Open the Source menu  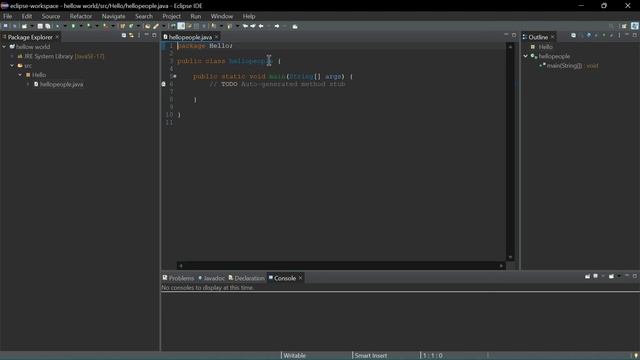point(51,16)
